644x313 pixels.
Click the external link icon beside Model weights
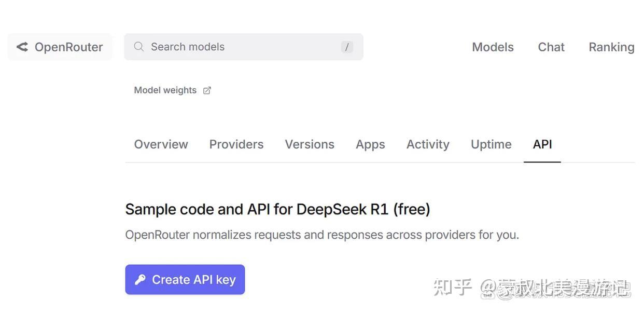pos(206,89)
